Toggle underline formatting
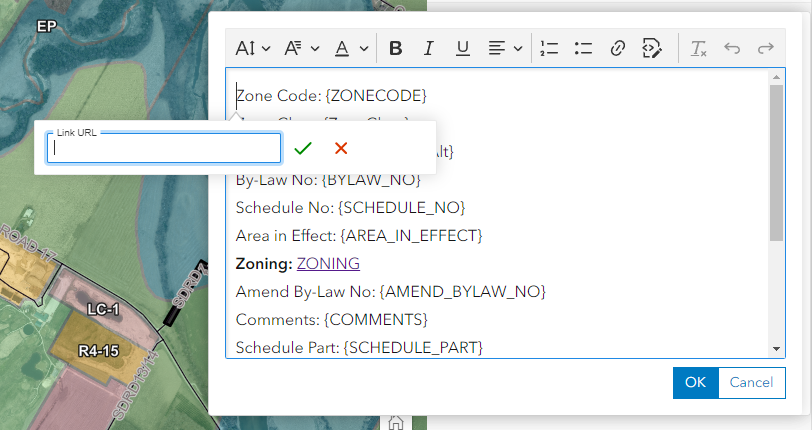 [x=462, y=48]
